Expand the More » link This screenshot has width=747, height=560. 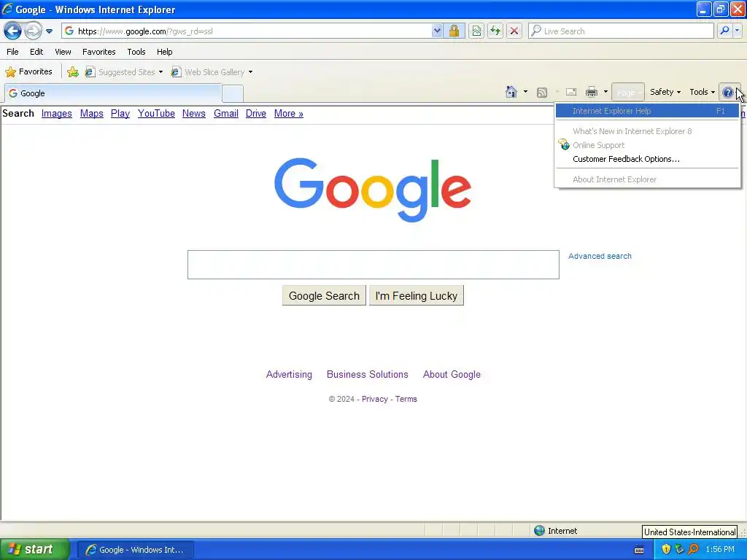click(289, 113)
